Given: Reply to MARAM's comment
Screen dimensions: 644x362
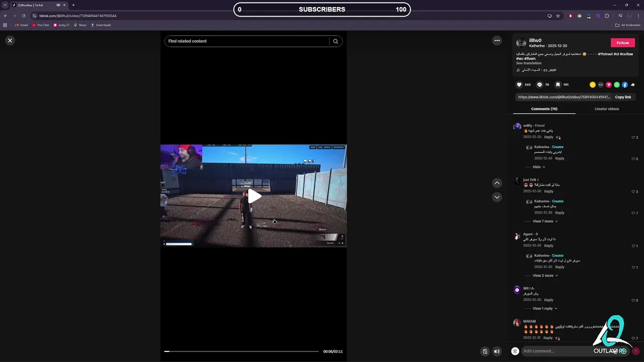Looking at the screenshot, I should click(x=548, y=338).
